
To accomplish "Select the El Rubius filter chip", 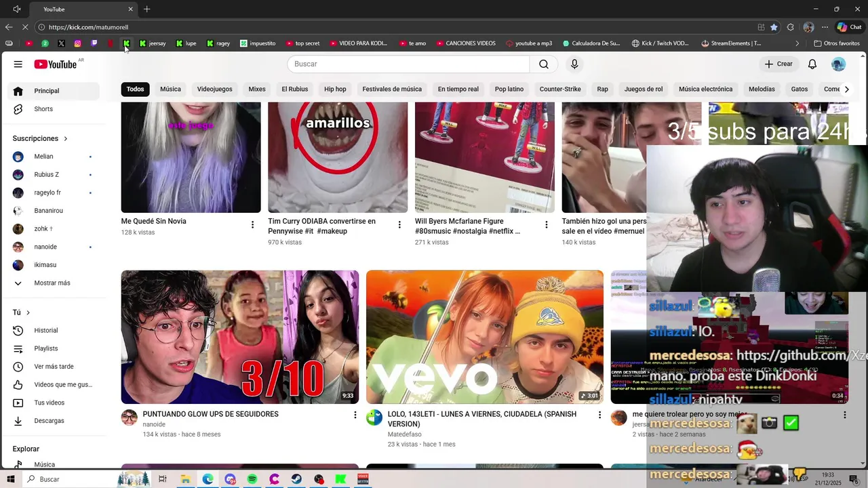I will [294, 89].
